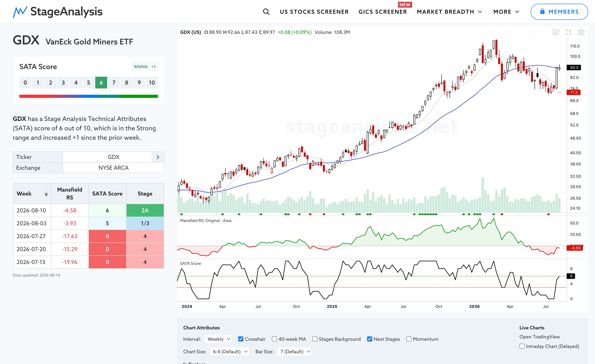Open the Bar Size dropdown
The image size is (595, 364).
click(294, 351)
